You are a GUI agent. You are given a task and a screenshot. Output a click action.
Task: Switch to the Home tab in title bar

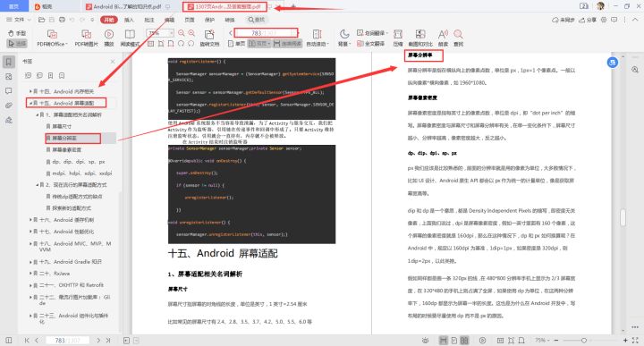pos(14,6)
